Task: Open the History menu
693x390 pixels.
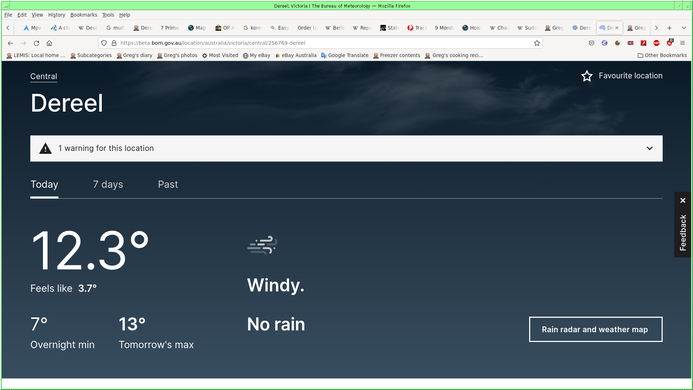Action: tap(56, 15)
